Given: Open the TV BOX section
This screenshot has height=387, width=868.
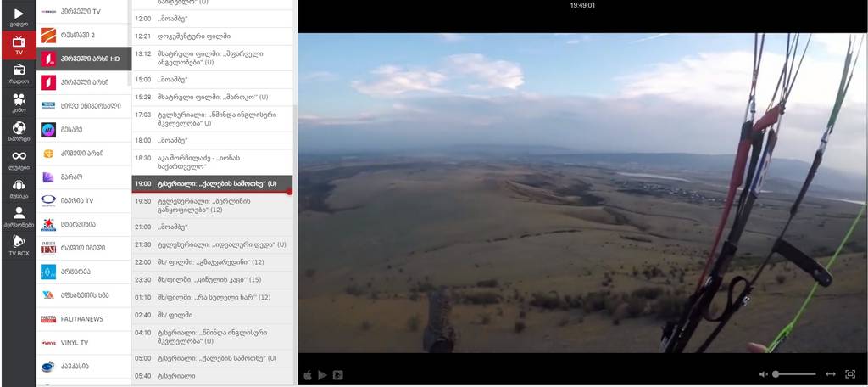Looking at the screenshot, I should pos(19,245).
